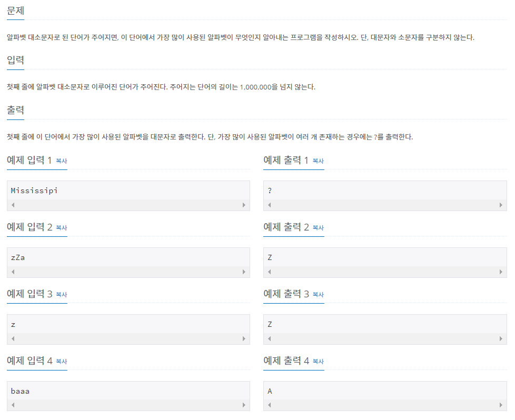Screen dimensions: 515x420
Task: Click left scroll arrow under Mississipi box
Action: tap(13, 205)
